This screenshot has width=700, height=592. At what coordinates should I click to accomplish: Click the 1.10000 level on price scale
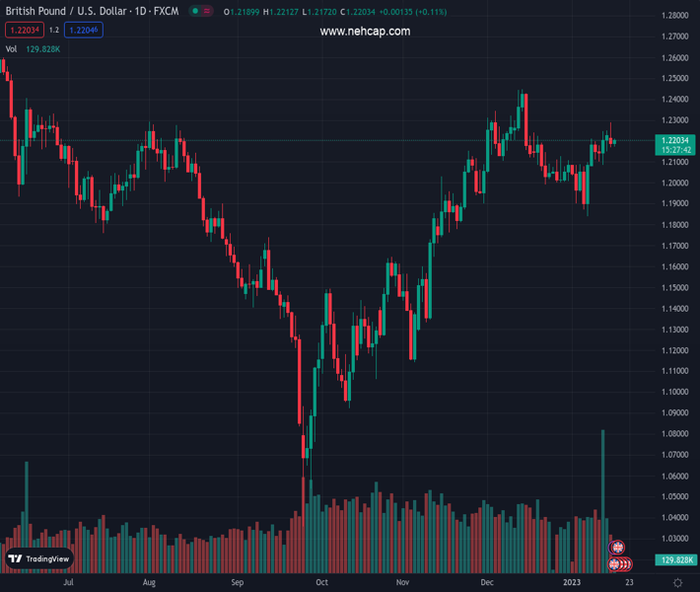(x=675, y=393)
